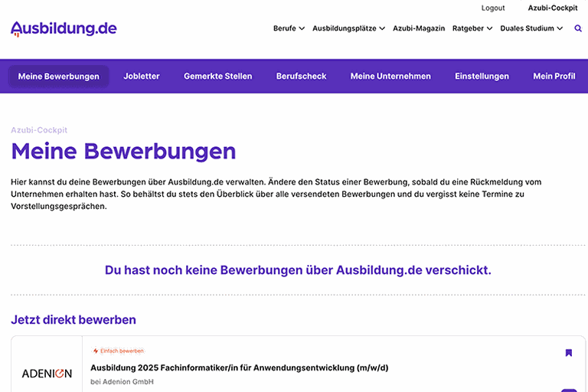Click the Ausbildung.de logo
The height and width of the screenshot is (392, 588).
pyautogui.click(x=64, y=29)
